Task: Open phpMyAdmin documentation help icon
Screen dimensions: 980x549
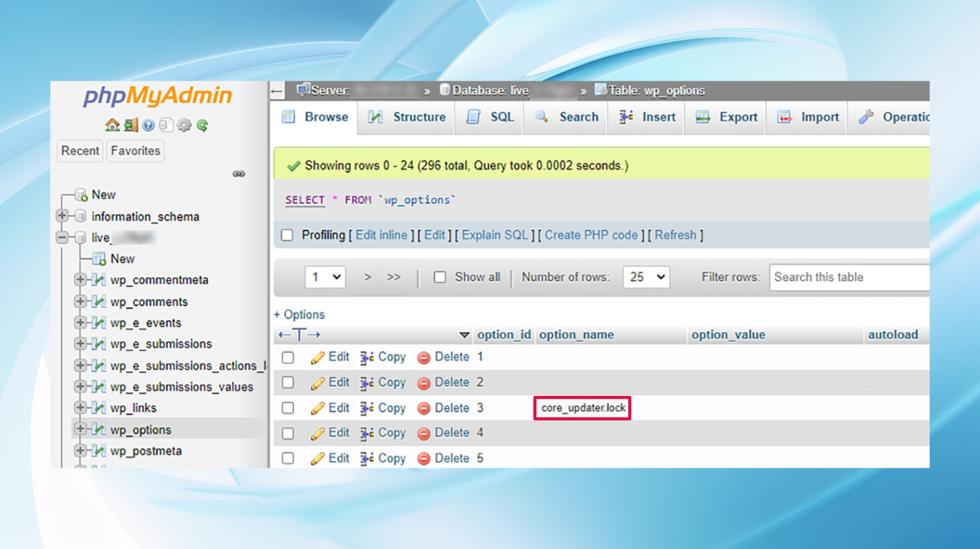Action: click(149, 125)
